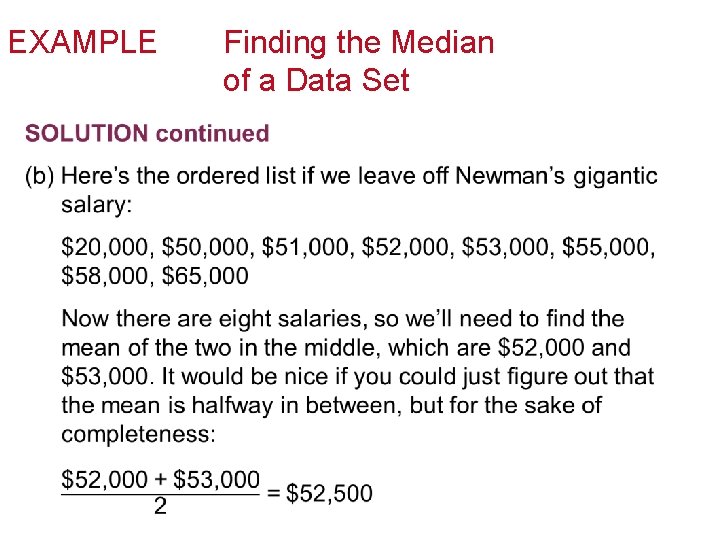720x540 pixels.
Task: Click the fraction numerator '$52,000 + $53,000'
Action: click(161, 480)
